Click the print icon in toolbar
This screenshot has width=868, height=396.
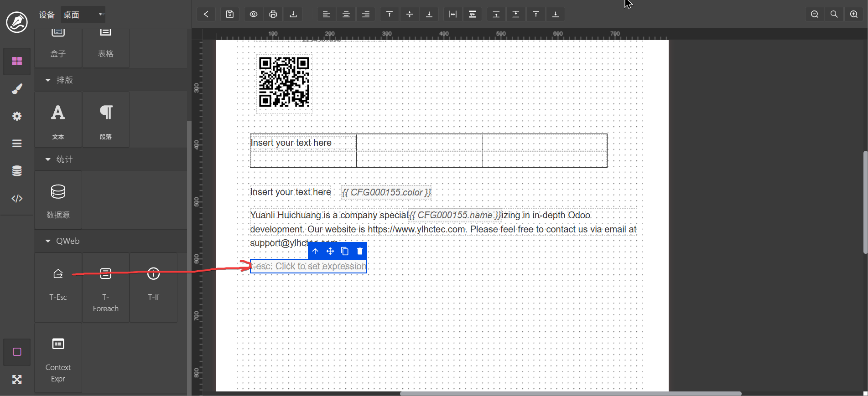coord(273,14)
